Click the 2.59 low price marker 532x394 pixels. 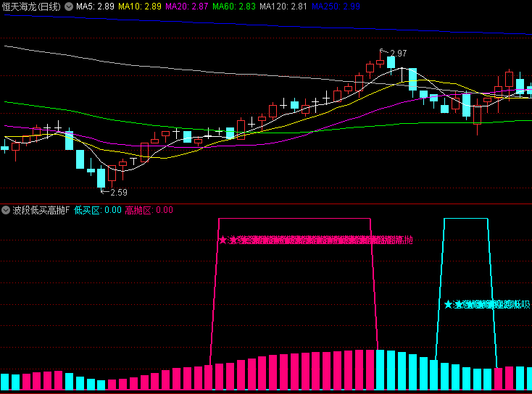point(118,192)
